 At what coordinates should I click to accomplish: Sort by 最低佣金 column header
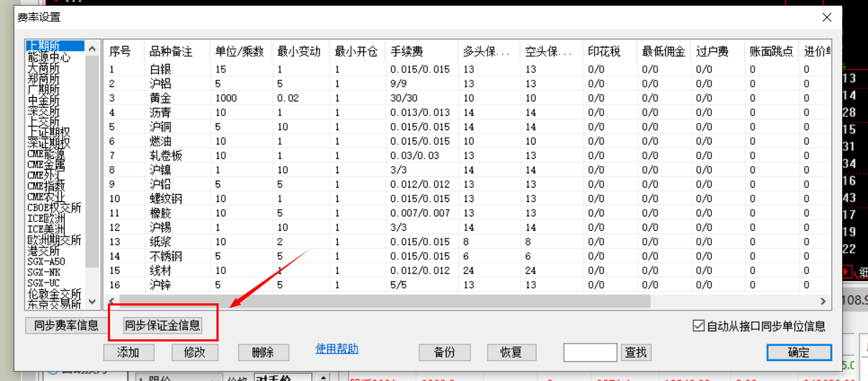point(664,51)
